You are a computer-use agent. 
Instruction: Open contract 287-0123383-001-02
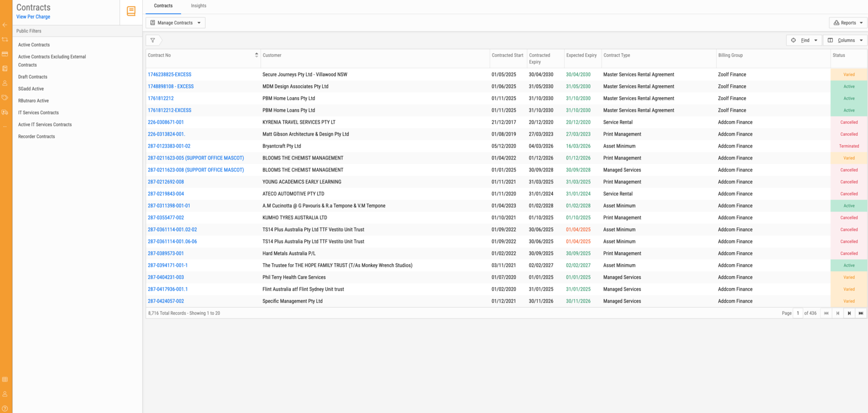pyautogui.click(x=169, y=146)
